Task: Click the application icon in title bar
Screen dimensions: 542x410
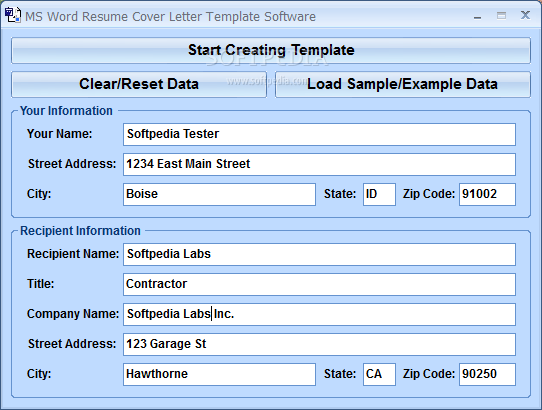Action: coord(12,15)
